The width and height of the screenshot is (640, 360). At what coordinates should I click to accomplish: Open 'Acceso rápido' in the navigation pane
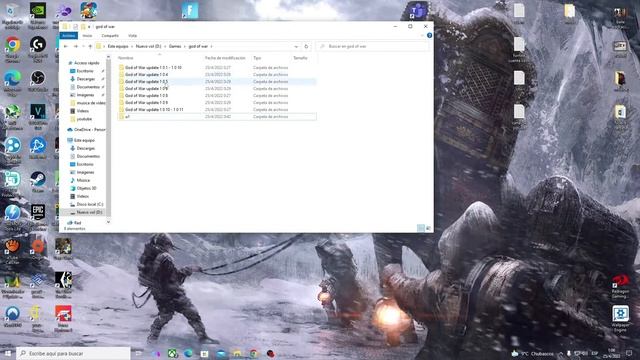point(84,63)
